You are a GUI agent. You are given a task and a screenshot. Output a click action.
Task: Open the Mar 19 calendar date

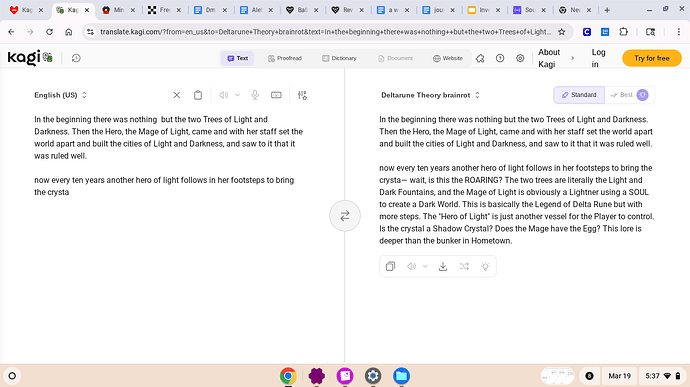click(x=619, y=376)
